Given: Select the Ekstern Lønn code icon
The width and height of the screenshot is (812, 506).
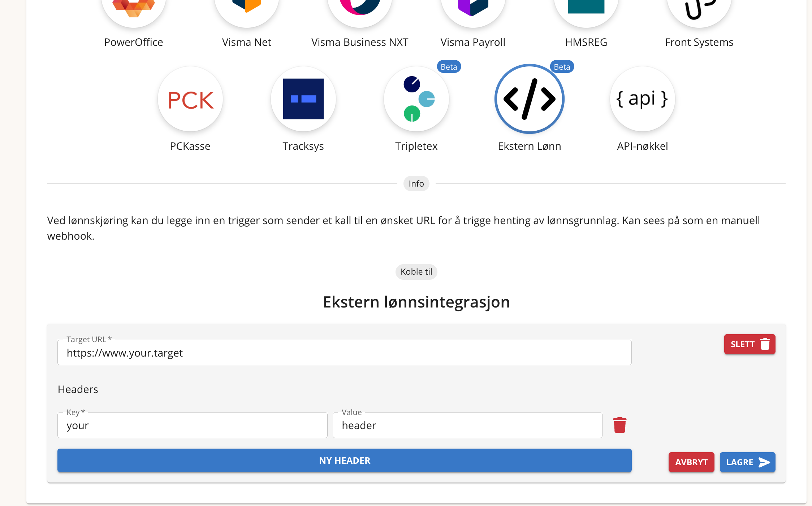Looking at the screenshot, I should click(530, 99).
